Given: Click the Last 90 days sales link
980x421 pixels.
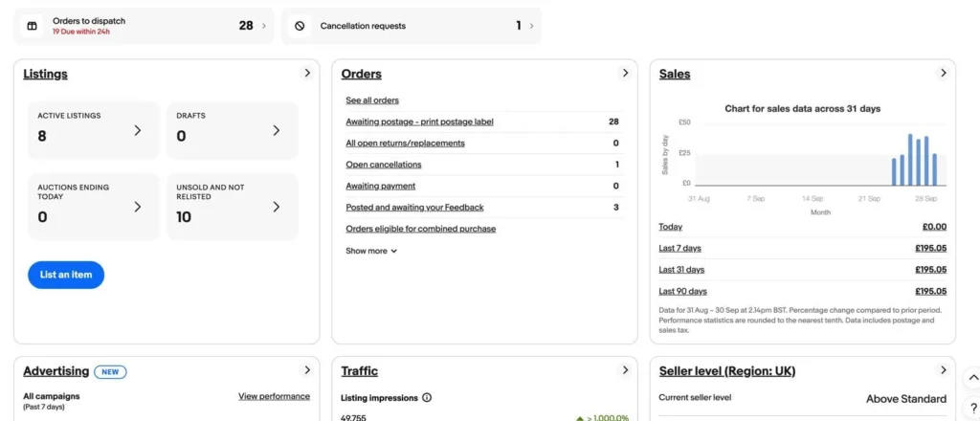Looking at the screenshot, I should tap(682, 291).
